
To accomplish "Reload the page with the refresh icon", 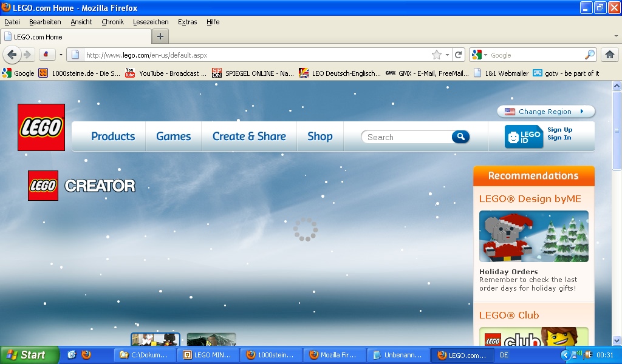I will click(x=458, y=55).
